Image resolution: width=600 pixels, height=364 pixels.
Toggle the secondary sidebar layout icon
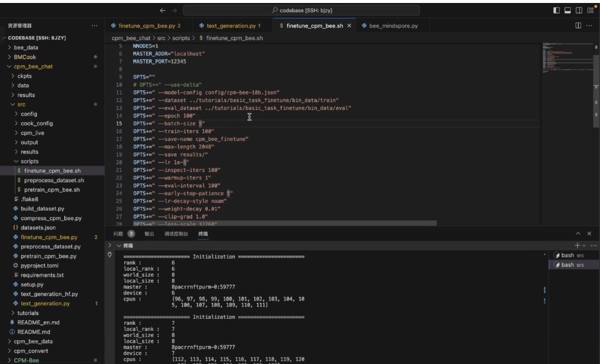[578, 10]
